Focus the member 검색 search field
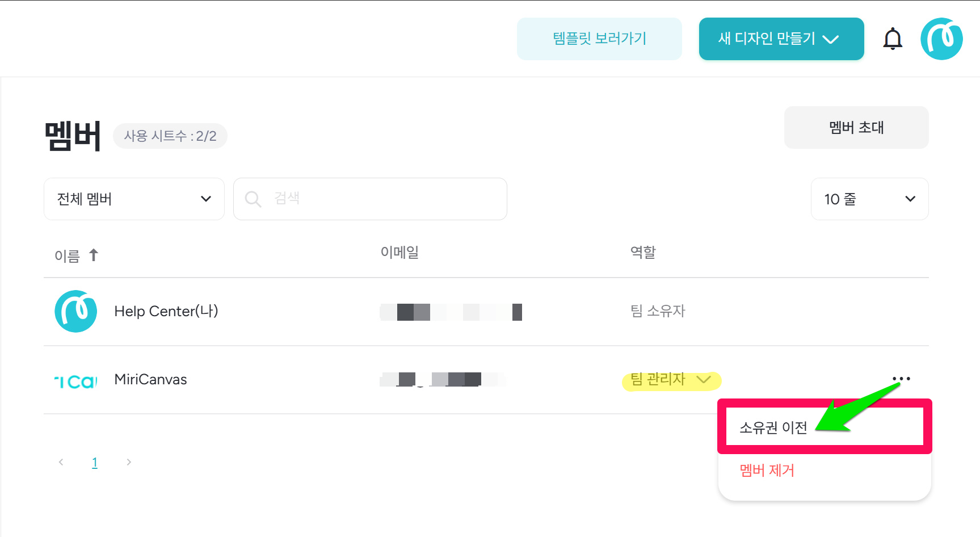The width and height of the screenshot is (980, 537). [x=386, y=199]
